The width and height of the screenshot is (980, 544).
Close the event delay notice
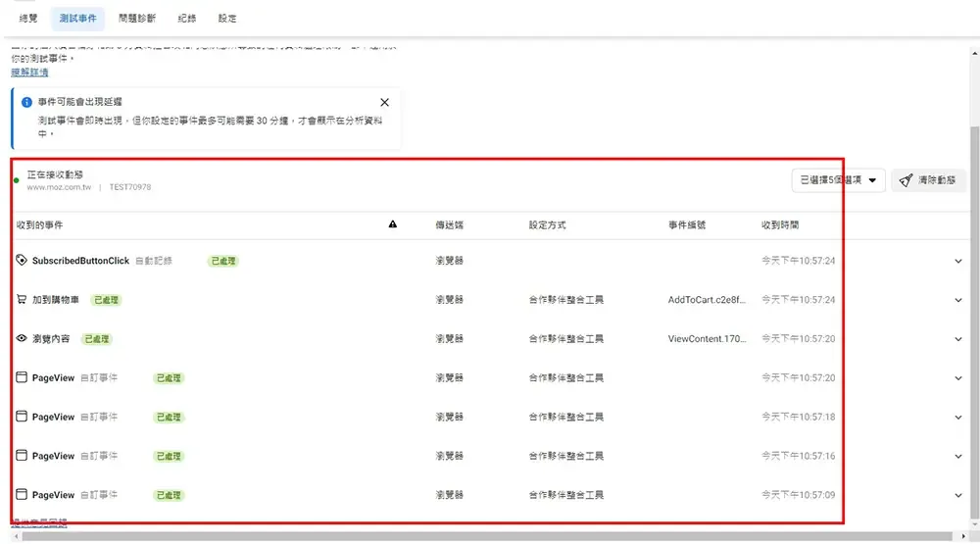(x=384, y=102)
